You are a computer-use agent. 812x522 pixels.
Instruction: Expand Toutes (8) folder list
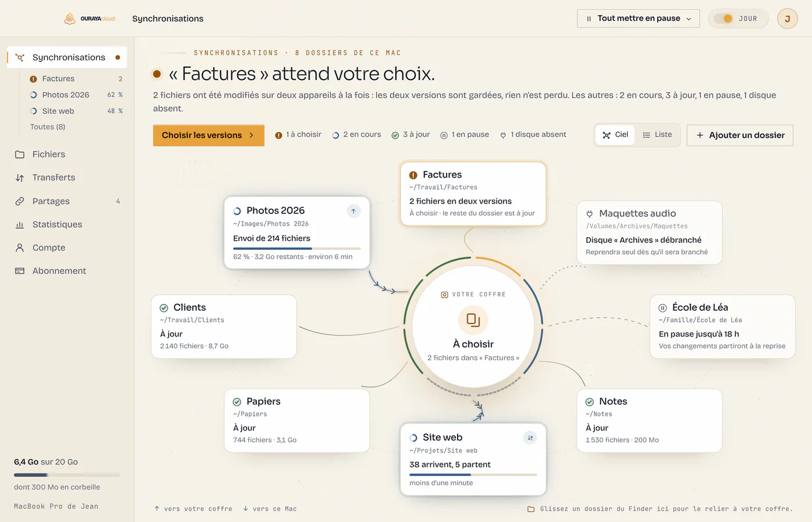tap(48, 127)
